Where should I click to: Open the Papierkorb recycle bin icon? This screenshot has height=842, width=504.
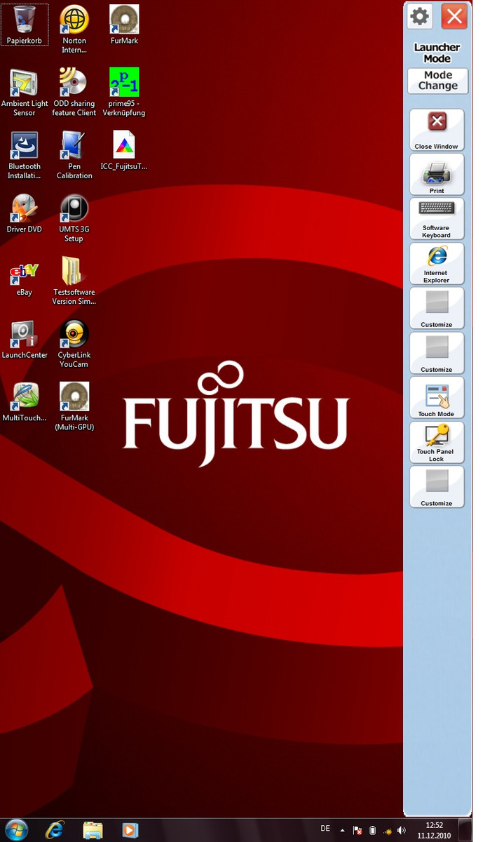point(25,25)
